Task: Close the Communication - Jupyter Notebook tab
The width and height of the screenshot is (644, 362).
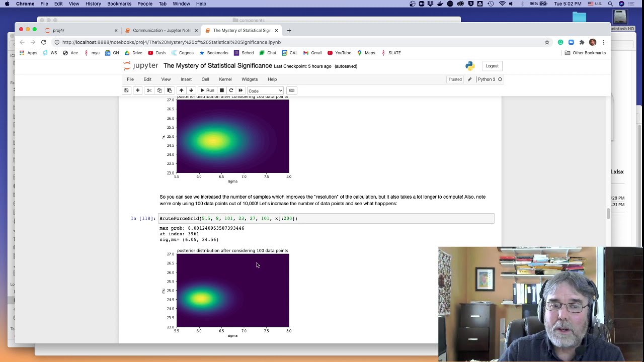Action: click(x=196, y=30)
